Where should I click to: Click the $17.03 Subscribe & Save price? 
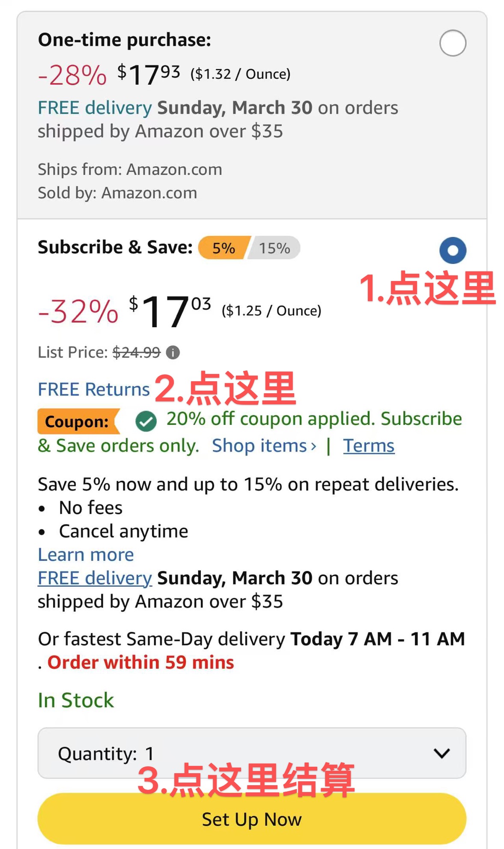[170, 311]
